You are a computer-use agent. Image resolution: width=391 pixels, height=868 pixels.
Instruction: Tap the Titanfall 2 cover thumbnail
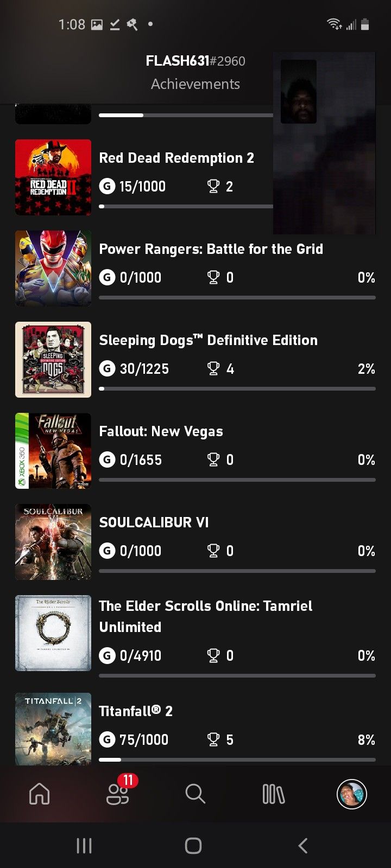click(x=53, y=729)
